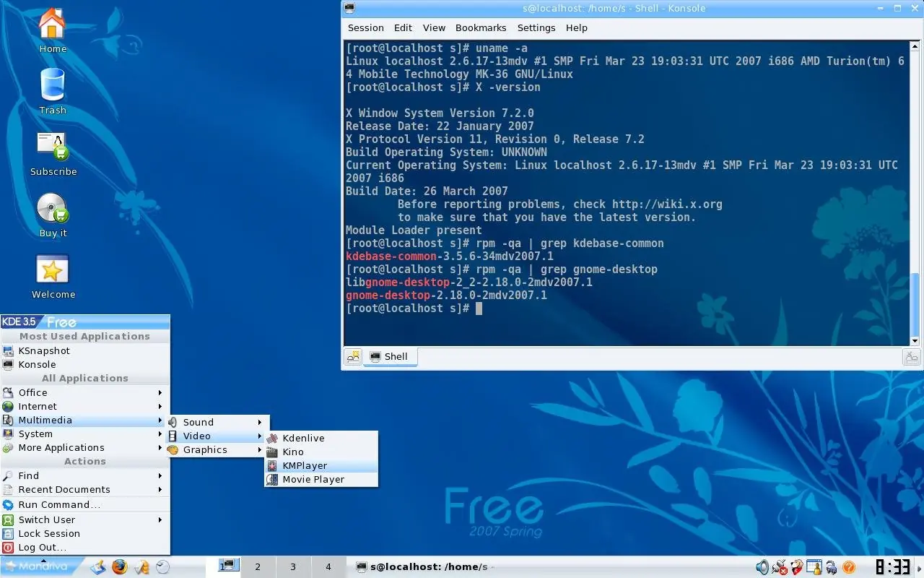The height and width of the screenshot is (578, 924).
Task: Click the Konsole window menu icon in titlebar
Action: click(350, 9)
